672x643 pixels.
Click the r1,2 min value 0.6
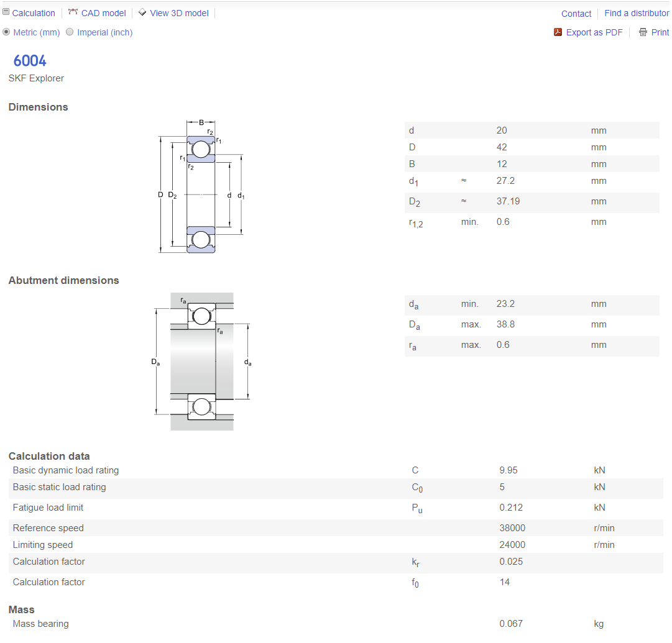503,222
